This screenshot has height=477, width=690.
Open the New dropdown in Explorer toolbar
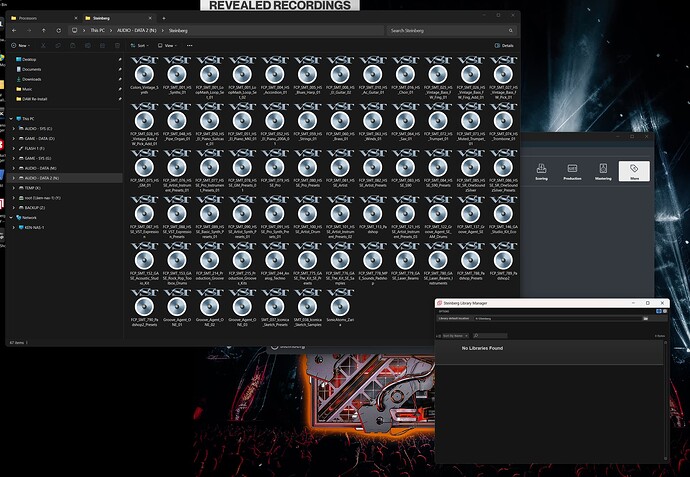click(20, 45)
